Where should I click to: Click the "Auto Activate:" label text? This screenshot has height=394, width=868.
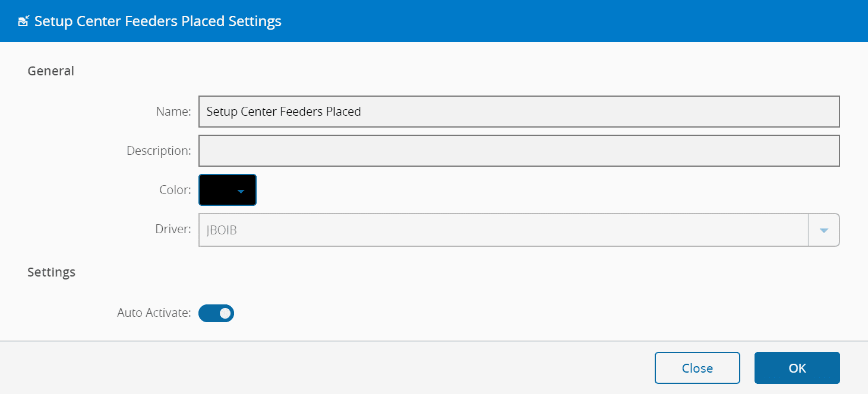pyautogui.click(x=154, y=313)
